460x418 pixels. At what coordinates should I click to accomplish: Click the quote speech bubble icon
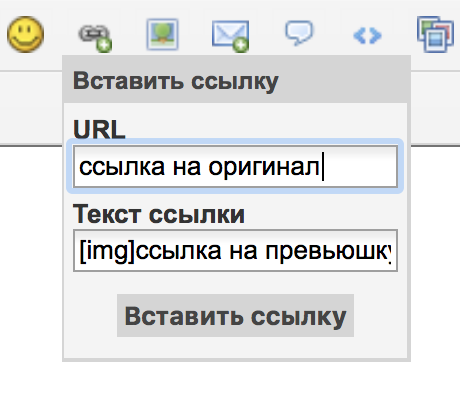click(x=299, y=33)
